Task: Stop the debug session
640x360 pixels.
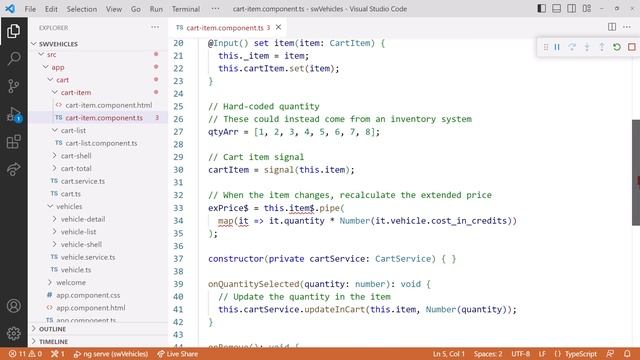Action: coord(631,47)
